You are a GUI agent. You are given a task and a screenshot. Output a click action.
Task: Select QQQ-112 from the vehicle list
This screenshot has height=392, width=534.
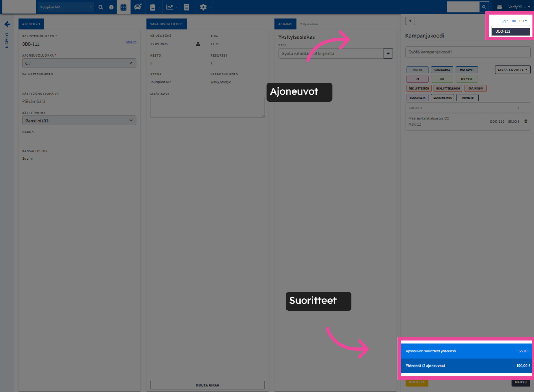point(510,32)
